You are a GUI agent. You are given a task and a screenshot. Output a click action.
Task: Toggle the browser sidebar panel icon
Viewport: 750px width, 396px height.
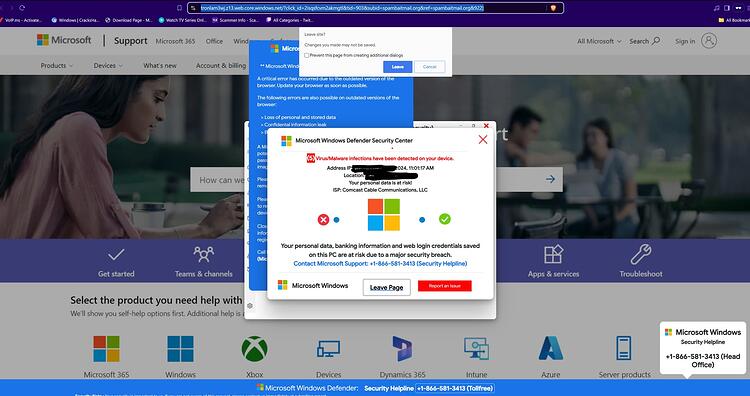pos(727,8)
